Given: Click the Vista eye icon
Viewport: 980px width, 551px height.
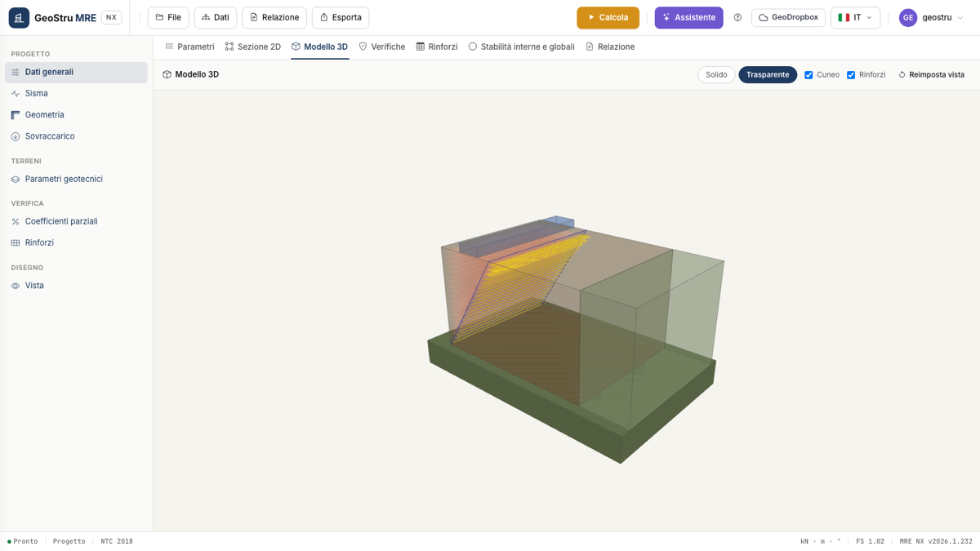Looking at the screenshot, I should pyautogui.click(x=16, y=286).
